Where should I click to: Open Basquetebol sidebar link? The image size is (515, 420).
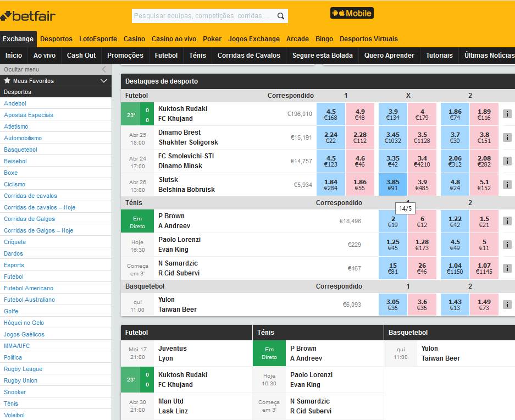pyautogui.click(x=20, y=150)
